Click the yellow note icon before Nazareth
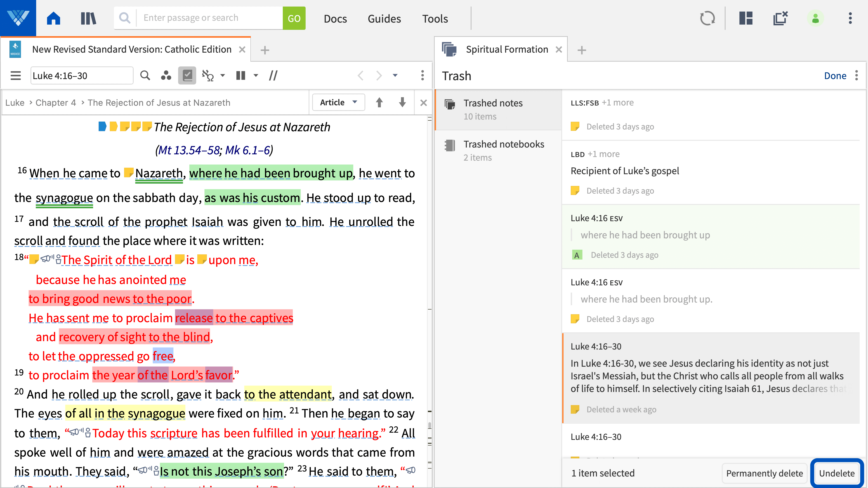The image size is (868, 488). 129,172
